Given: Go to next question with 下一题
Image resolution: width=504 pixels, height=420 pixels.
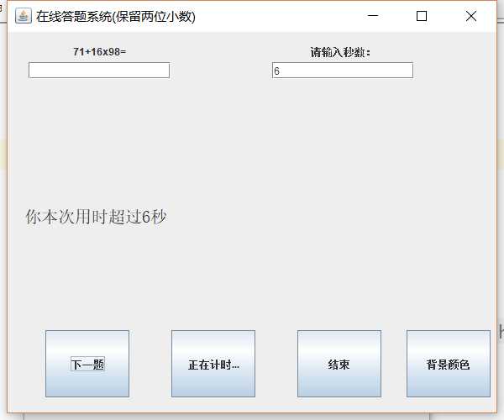Looking at the screenshot, I should click(x=87, y=364).
